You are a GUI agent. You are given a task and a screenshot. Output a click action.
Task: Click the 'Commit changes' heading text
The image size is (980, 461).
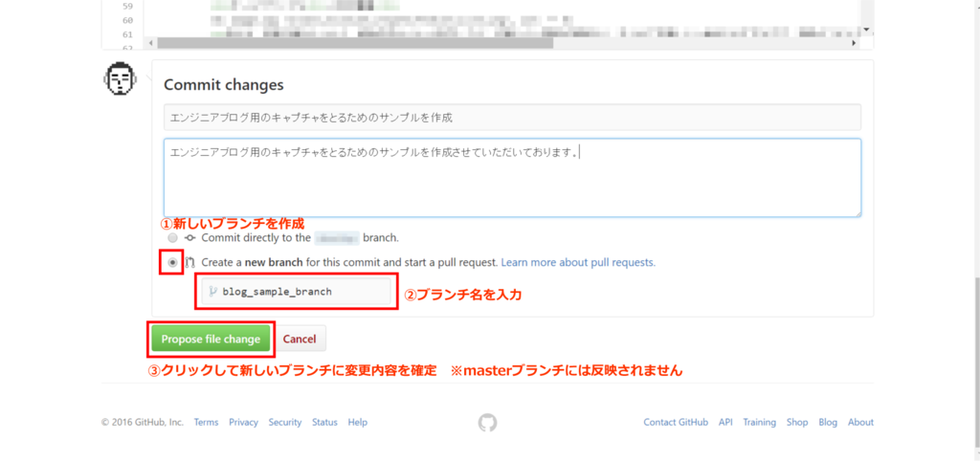pyautogui.click(x=223, y=84)
